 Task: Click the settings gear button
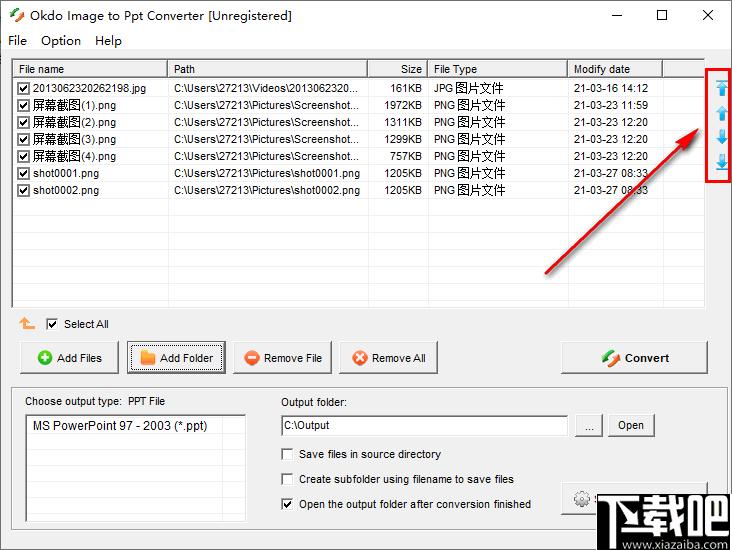[581, 499]
